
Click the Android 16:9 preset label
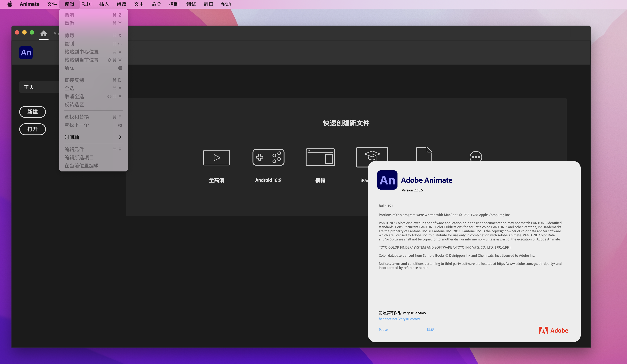268,180
